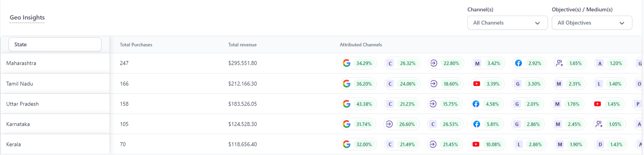Image resolution: width=644 pixels, height=155 pixels.
Task: Click the State selector field
Action: tap(55, 44)
